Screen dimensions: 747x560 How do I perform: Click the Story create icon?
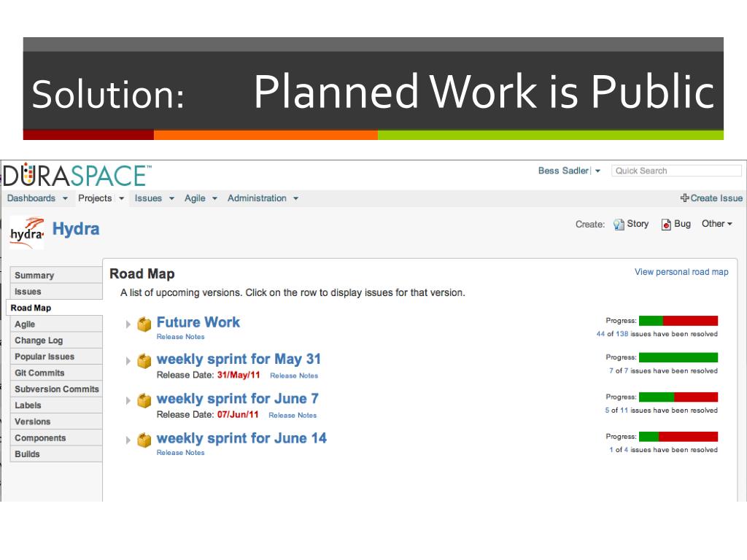pos(619,225)
